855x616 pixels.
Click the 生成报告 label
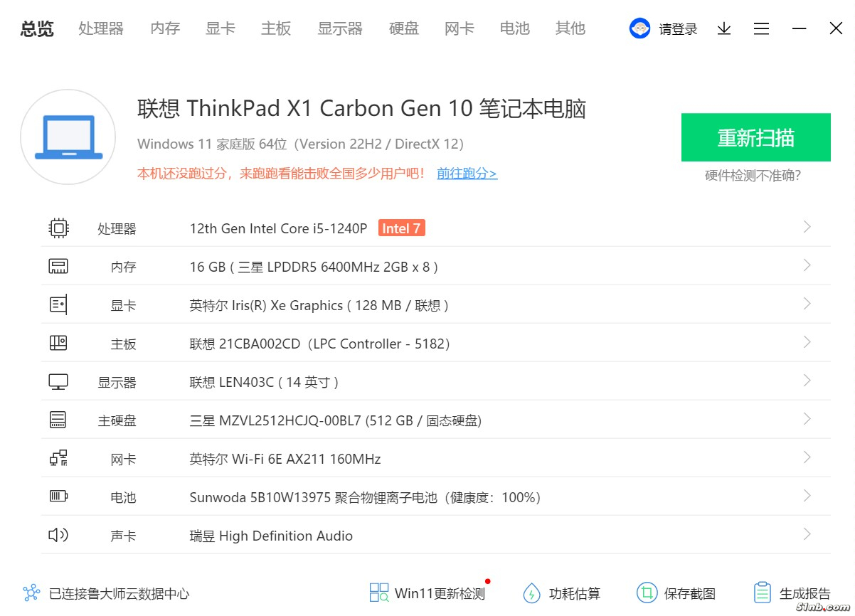[x=805, y=593]
